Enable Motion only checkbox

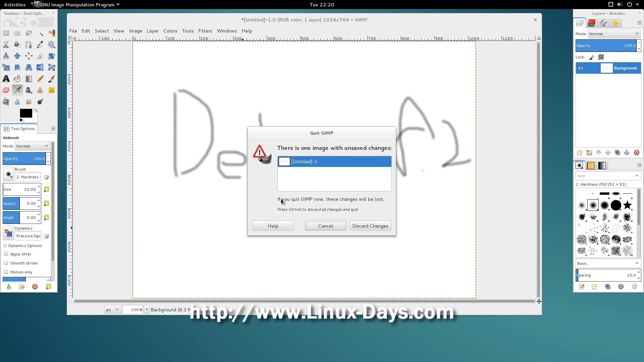6,272
